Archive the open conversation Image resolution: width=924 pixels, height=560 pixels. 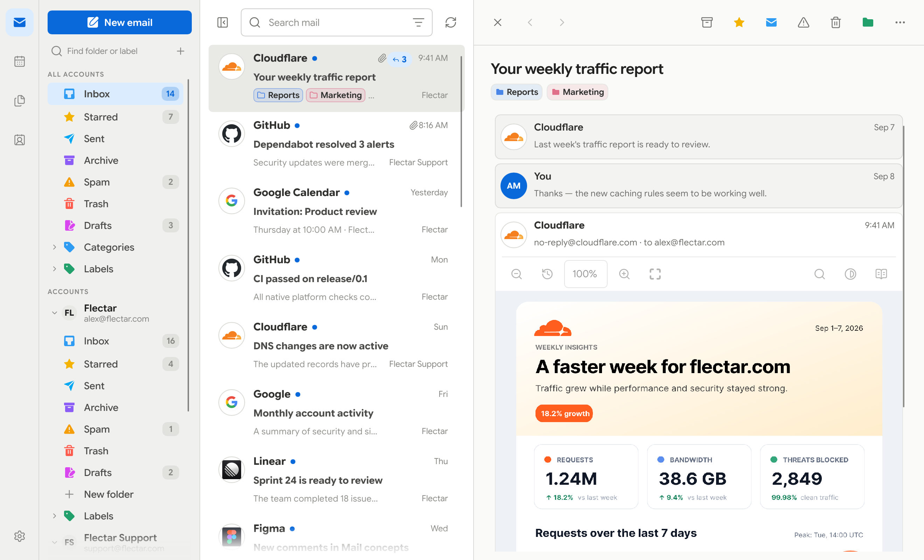[707, 22]
